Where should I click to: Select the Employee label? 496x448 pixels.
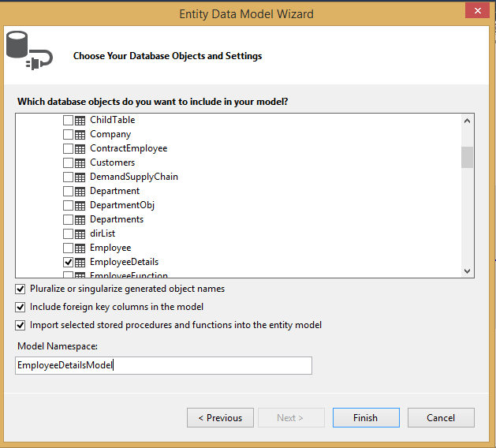pyautogui.click(x=110, y=248)
